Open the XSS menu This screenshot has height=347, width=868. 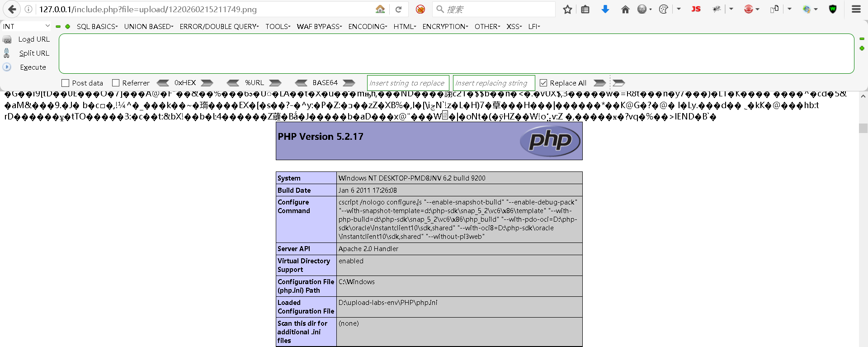(x=514, y=27)
